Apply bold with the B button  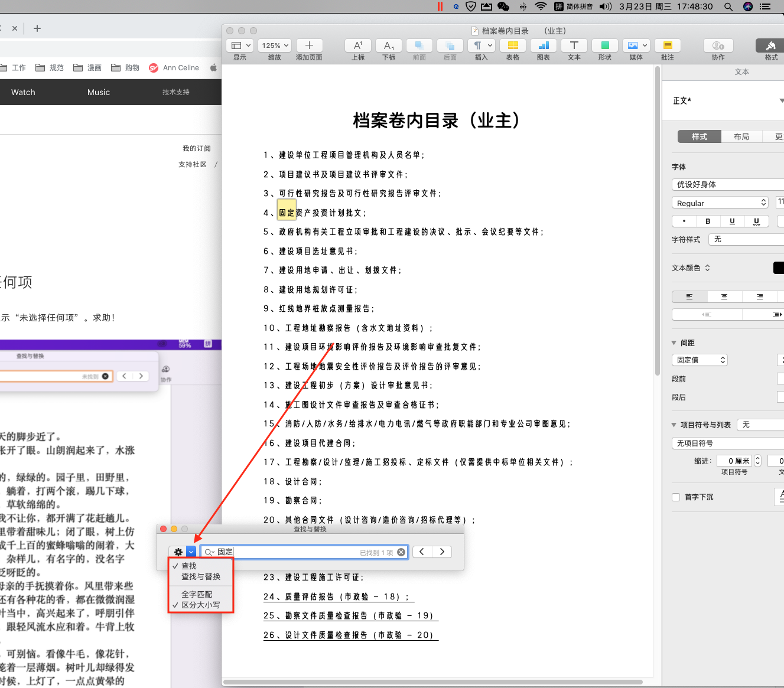[708, 221]
